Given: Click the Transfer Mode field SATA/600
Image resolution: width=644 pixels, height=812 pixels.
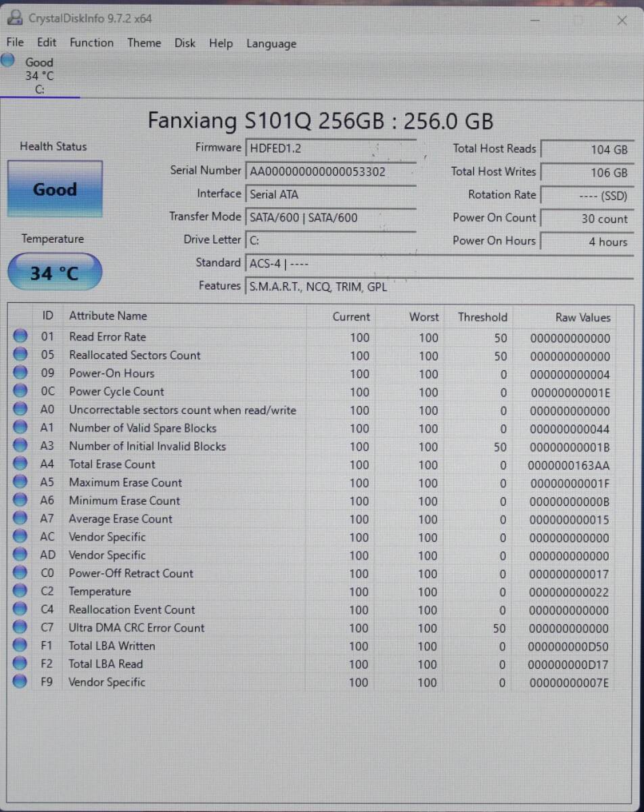Looking at the screenshot, I should [331, 217].
